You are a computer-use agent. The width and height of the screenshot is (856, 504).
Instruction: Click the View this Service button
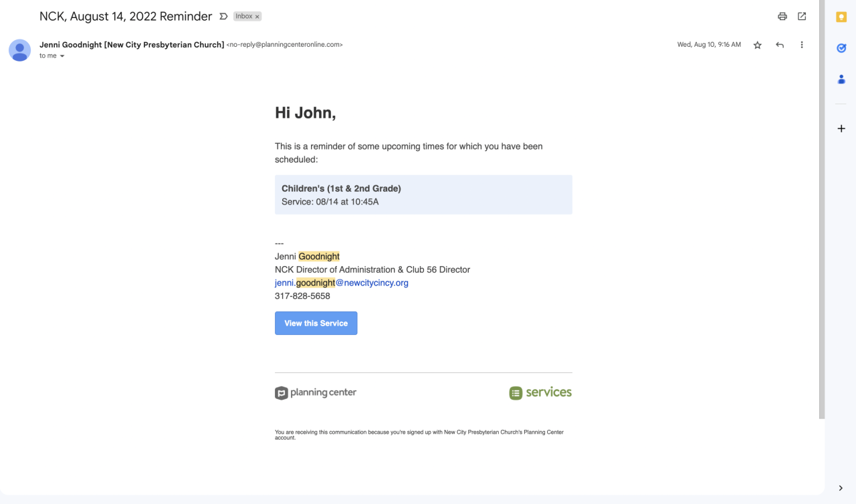click(316, 323)
